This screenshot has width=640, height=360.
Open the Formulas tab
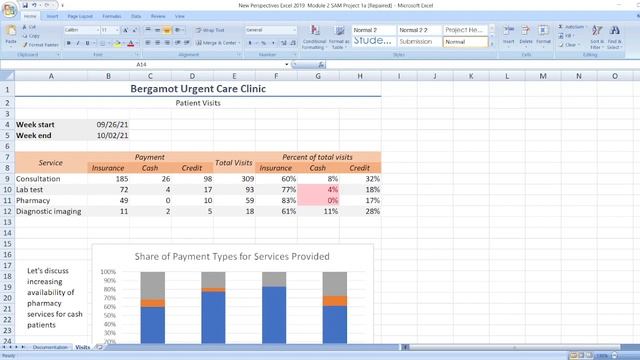point(111,16)
